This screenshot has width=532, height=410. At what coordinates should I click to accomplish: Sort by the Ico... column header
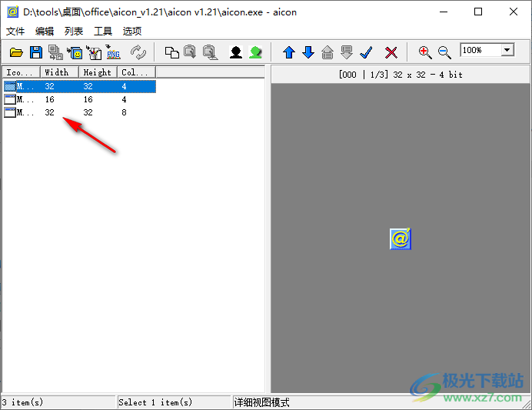point(22,72)
